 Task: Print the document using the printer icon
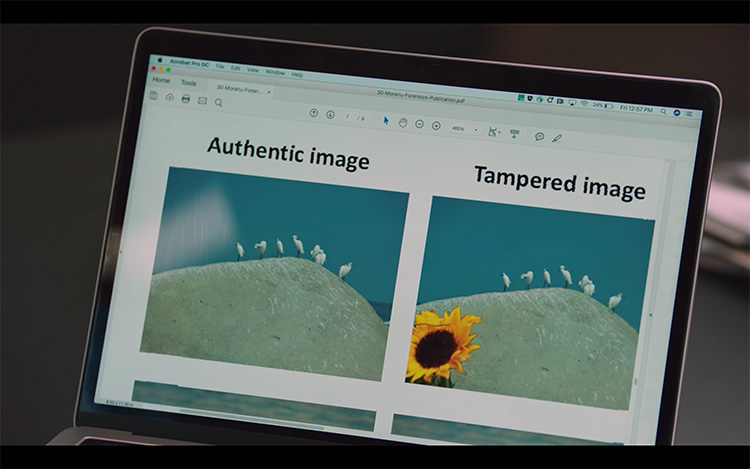(x=185, y=98)
